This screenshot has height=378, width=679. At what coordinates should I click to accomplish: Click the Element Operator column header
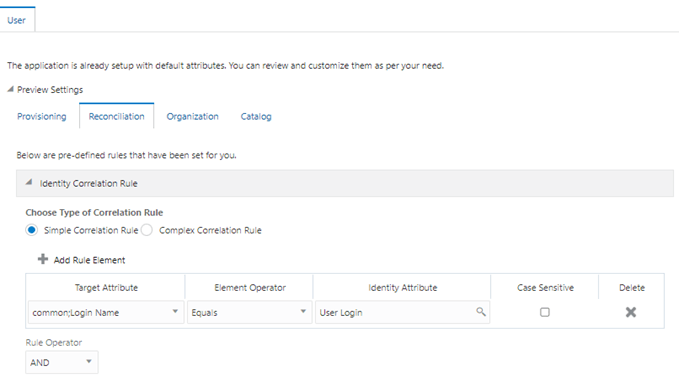(x=250, y=288)
